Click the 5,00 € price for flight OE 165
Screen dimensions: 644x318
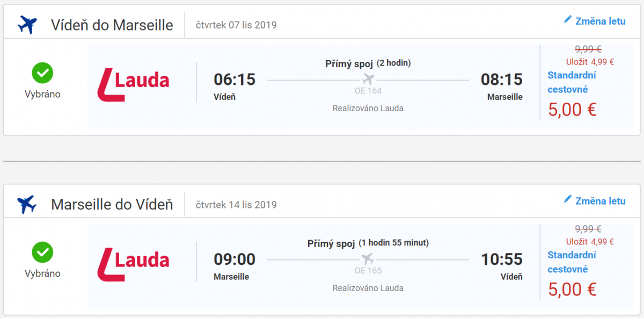pos(572,290)
